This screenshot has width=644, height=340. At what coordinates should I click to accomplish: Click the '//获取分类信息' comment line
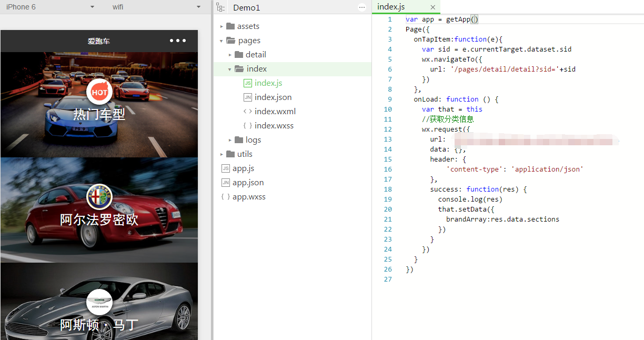(x=448, y=119)
